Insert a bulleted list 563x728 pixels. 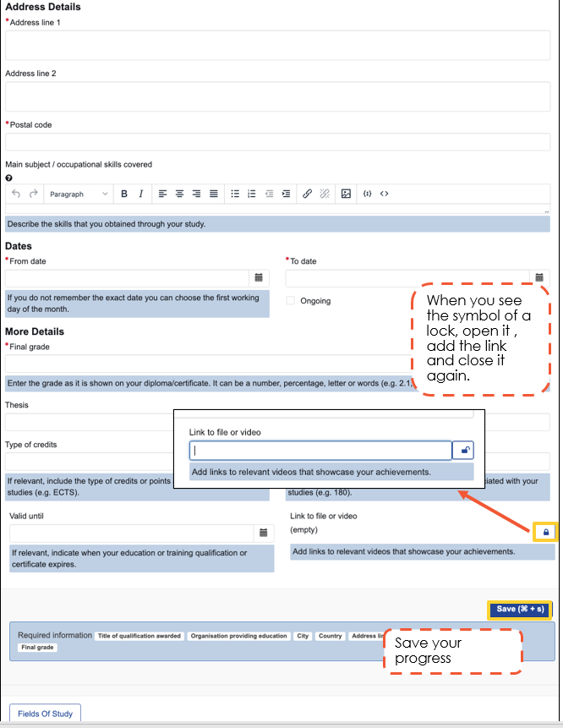click(235, 194)
